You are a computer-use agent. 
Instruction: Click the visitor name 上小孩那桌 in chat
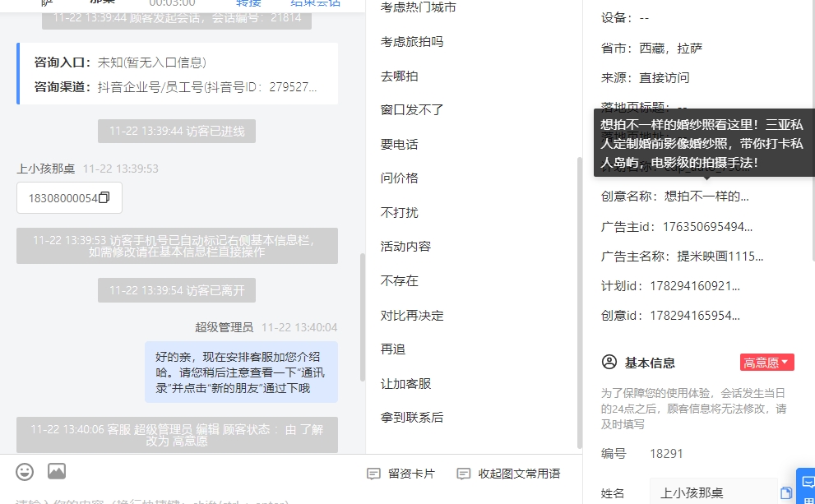46,169
